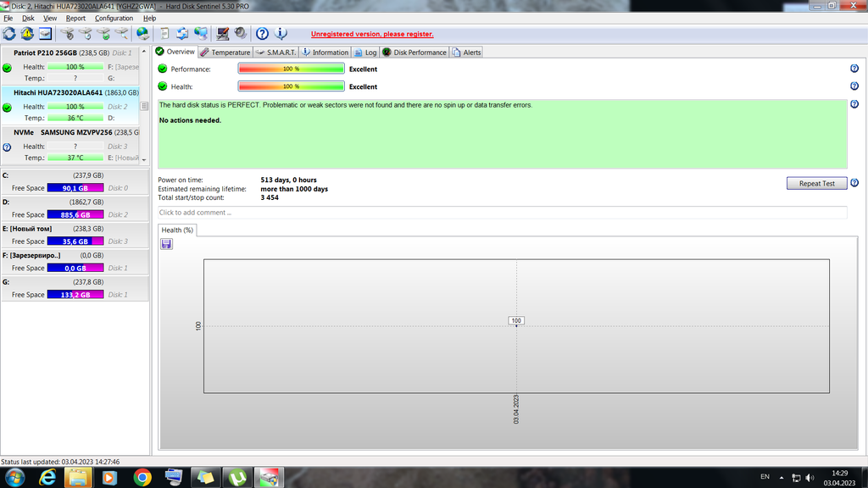Click the globe over disk toolbar icon

tap(142, 34)
